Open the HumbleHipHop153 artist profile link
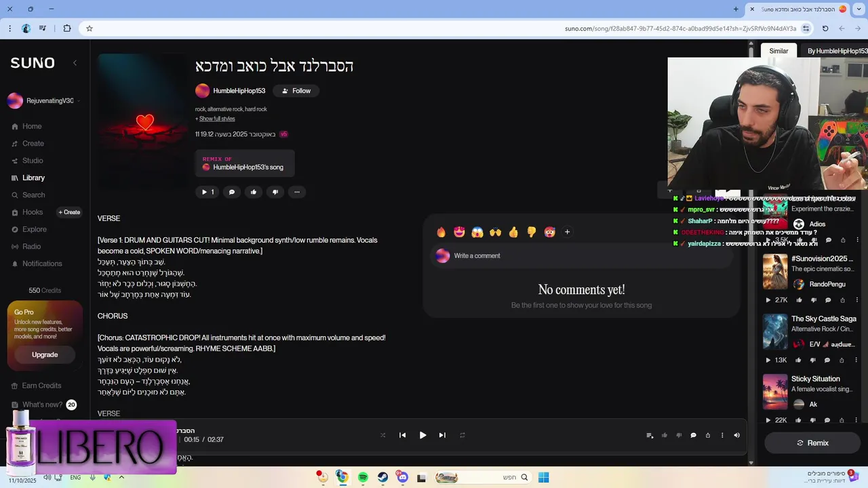Viewport: 868px width, 488px height. [239, 91]
